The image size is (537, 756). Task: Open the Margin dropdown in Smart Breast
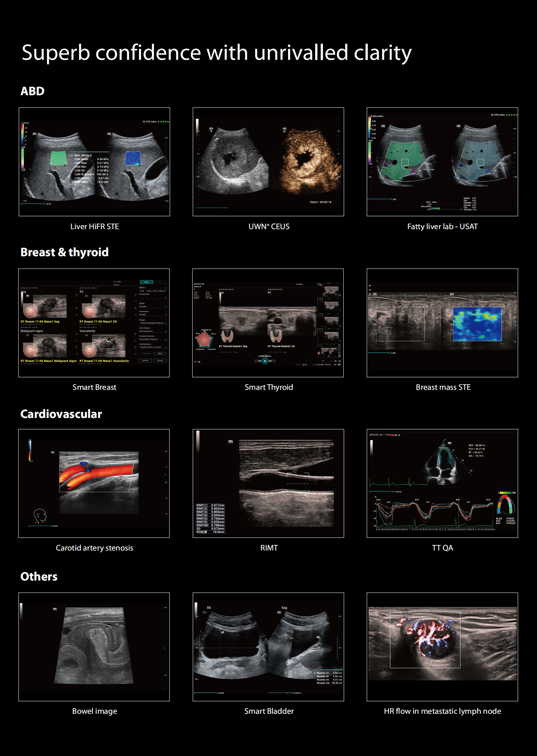tap(153, 323)
